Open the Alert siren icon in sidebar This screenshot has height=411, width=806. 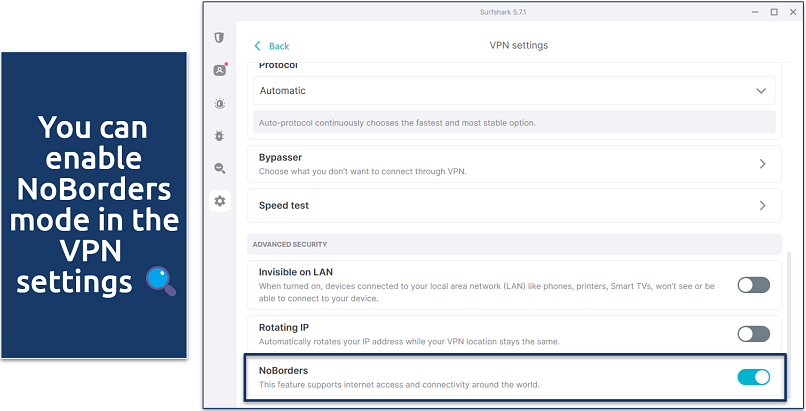coord(219,103)
